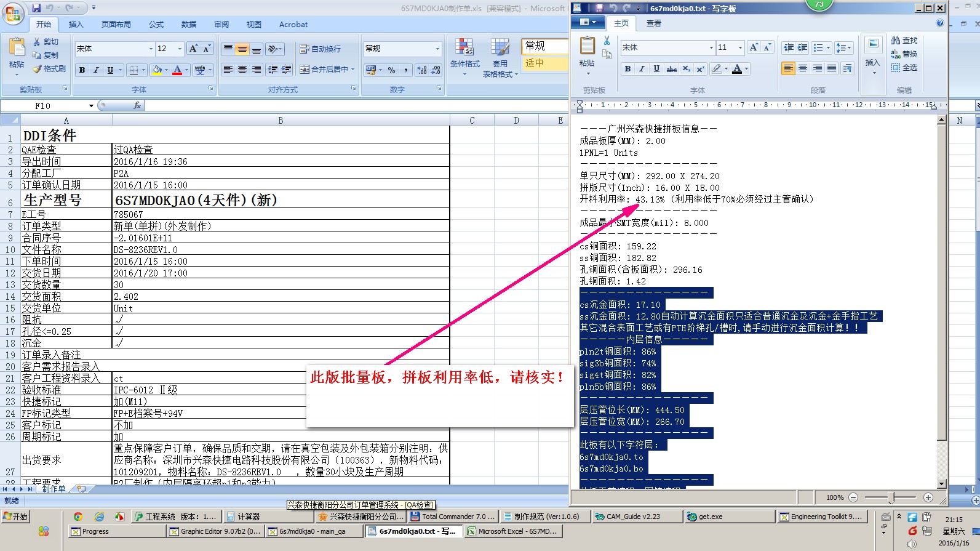
Task: Open Excel Acrobat ribbon tab
Action: [293, 25]
